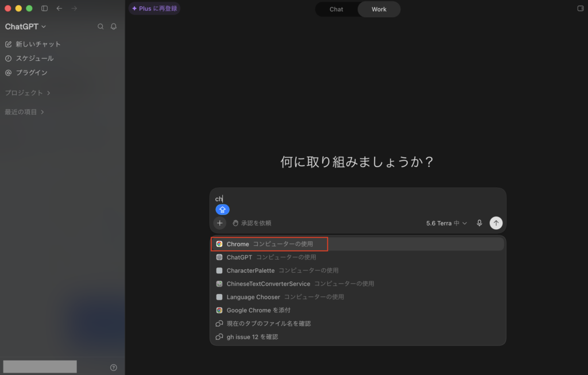588x375 pixels.
Task: Choose gh issue 12 を確認 suggestion
Action: [358, 337]
